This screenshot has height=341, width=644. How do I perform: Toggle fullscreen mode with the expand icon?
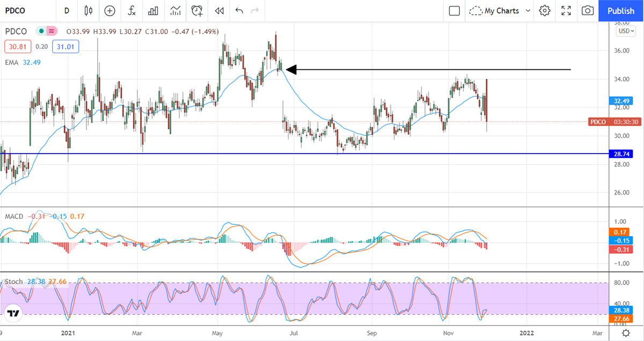(566, 11)
